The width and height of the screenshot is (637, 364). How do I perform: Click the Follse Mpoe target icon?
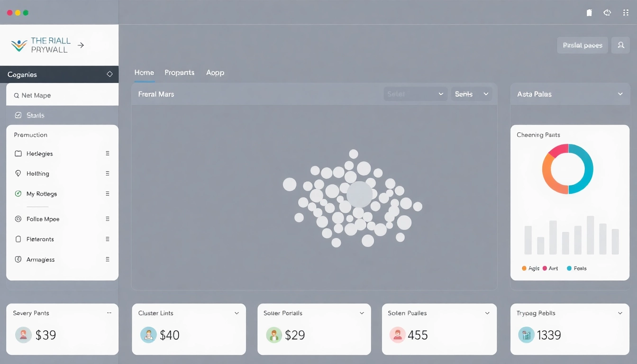[x=18, y=218]
